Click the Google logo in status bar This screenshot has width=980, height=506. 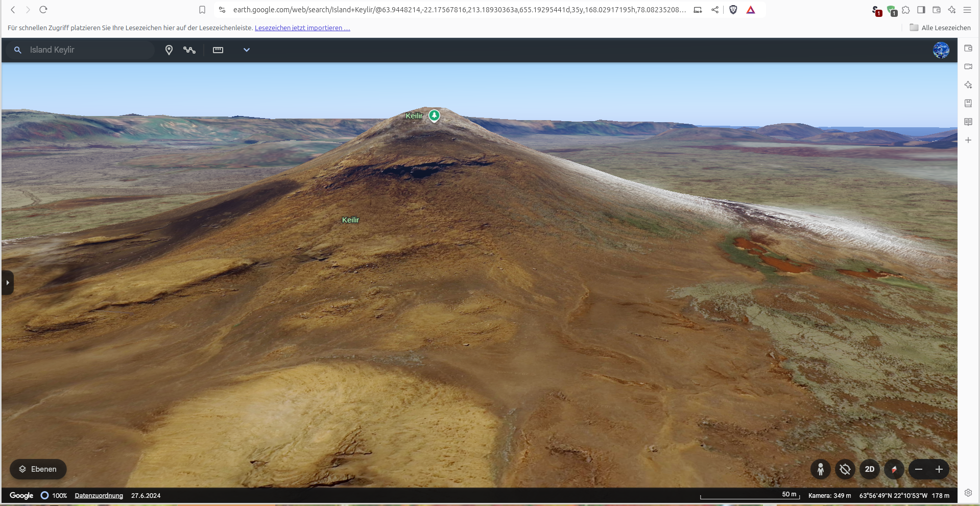pyautogui.click(x=21, y=496)
